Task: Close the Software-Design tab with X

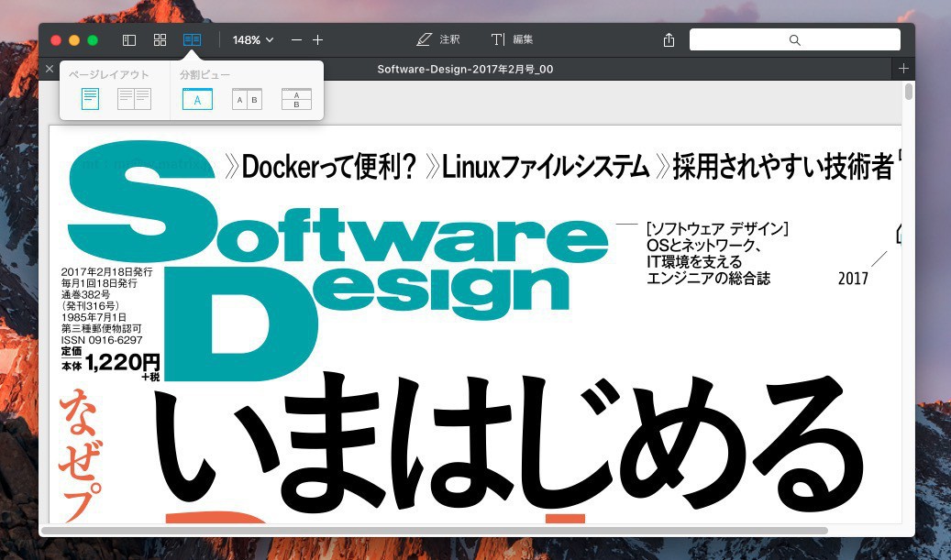Action: (x=50, y=69)
